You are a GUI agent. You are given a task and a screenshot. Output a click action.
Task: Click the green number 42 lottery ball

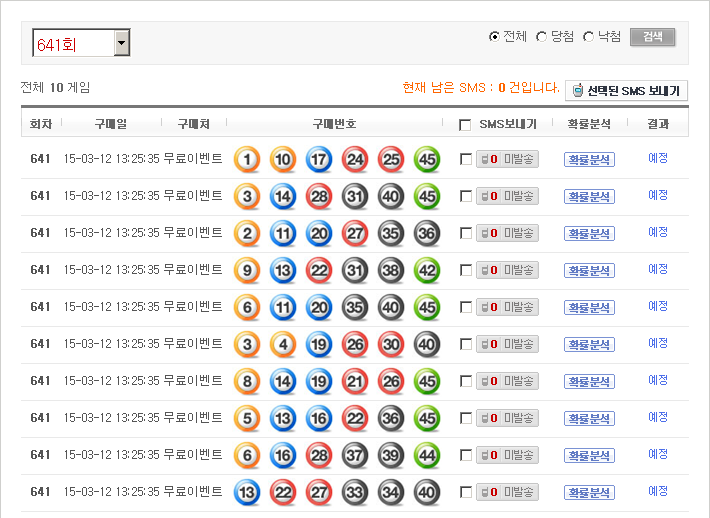(x=427, y=270)
